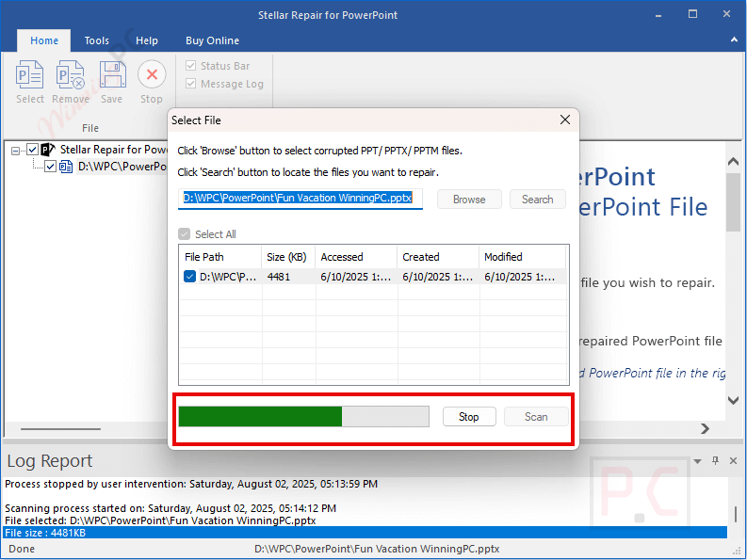Viewport: 747px width, 560px height.
Task: Click 'Done' in the status bar
Action: pyautogui.click(x=22, y=549)
